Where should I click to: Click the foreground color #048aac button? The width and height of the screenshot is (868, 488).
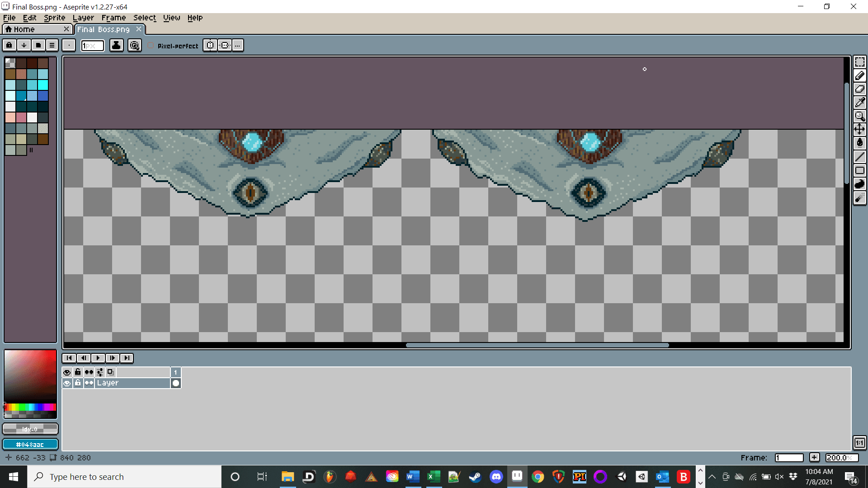pos(30,445)
